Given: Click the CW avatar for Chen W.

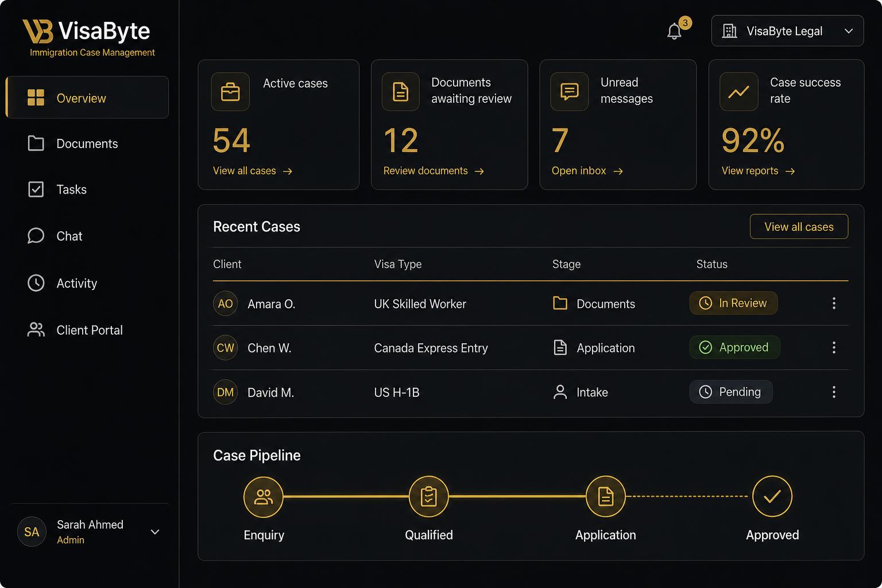Looking at the screenshot, I should pos(225,348).
